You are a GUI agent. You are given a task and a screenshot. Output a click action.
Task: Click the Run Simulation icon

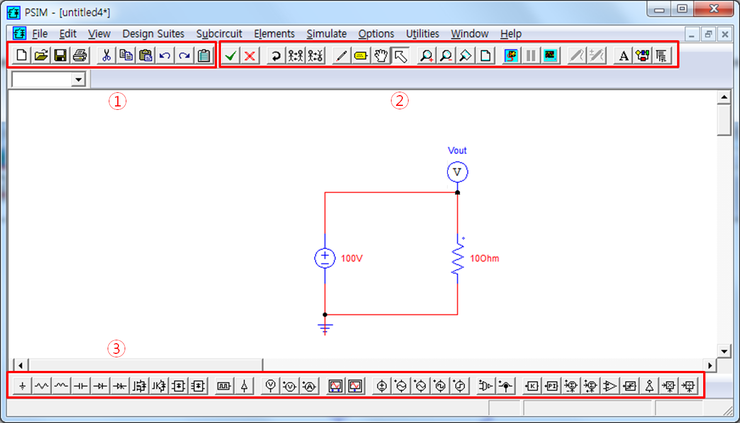pos(508,55)
